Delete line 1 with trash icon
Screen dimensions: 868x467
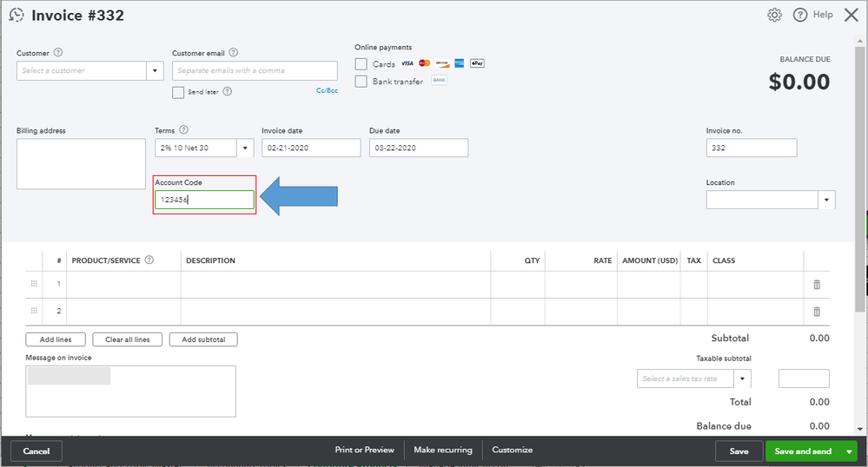pos(816,285)
